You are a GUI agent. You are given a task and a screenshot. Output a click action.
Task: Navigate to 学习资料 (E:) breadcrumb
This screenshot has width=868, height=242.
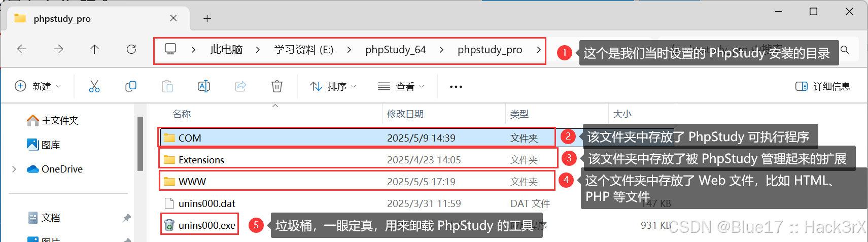click(303, 50)
